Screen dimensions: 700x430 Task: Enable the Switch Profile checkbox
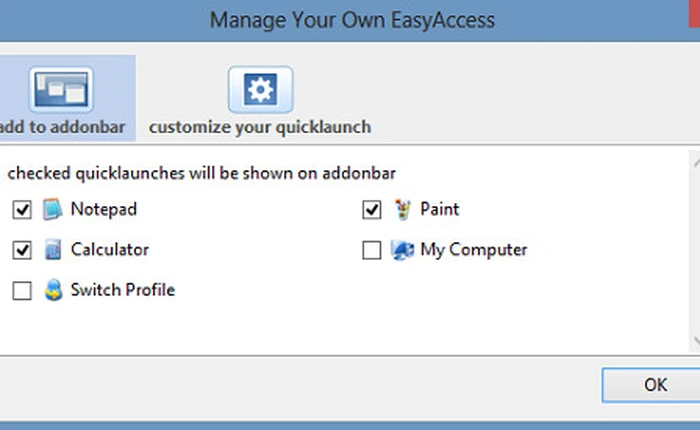[22, 291]
